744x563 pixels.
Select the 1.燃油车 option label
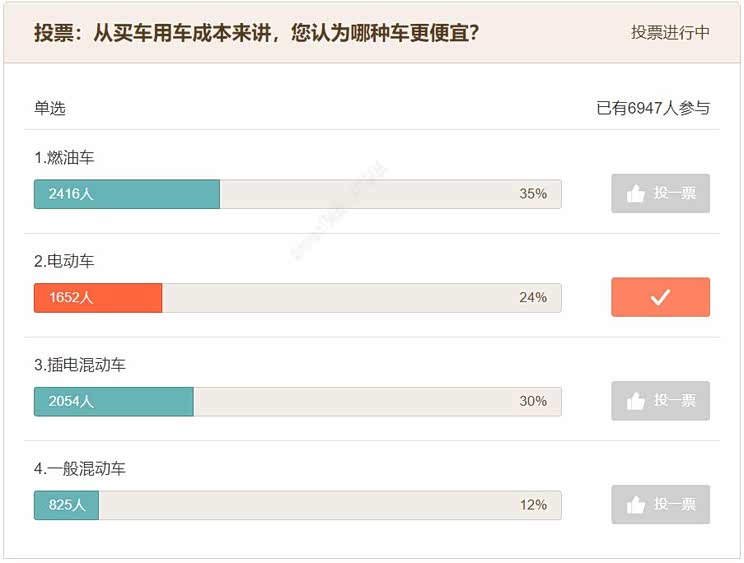coord(64,158)
